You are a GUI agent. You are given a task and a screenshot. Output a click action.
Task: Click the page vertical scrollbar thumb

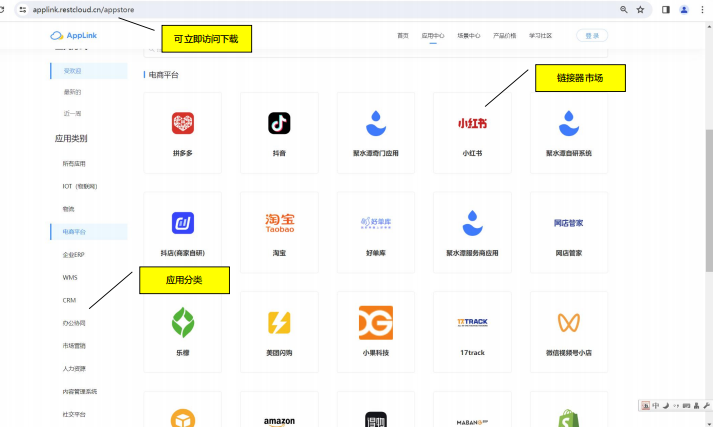(x=709, y=200)
